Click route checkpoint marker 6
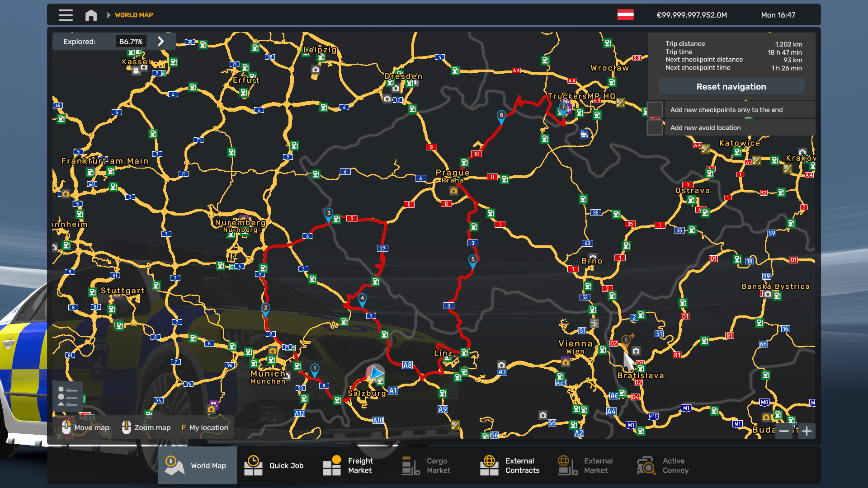The image size is (868, 488). point(501,116)
